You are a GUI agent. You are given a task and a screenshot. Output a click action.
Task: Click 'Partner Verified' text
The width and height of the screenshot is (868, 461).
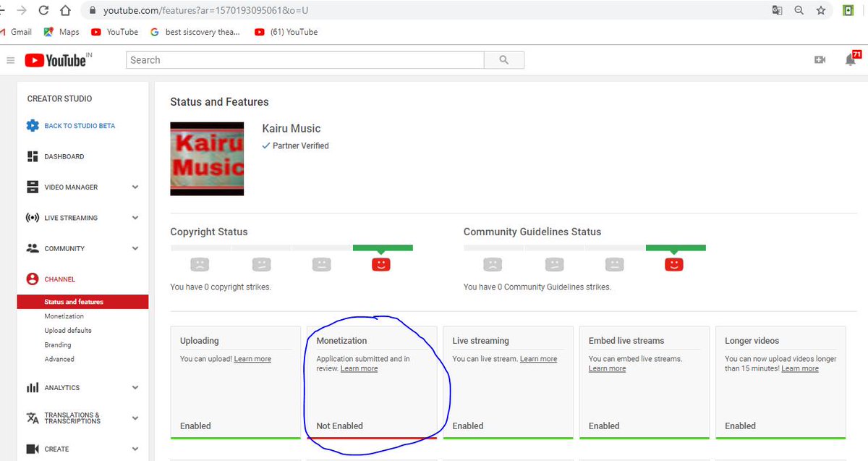(x=300, y=146)
